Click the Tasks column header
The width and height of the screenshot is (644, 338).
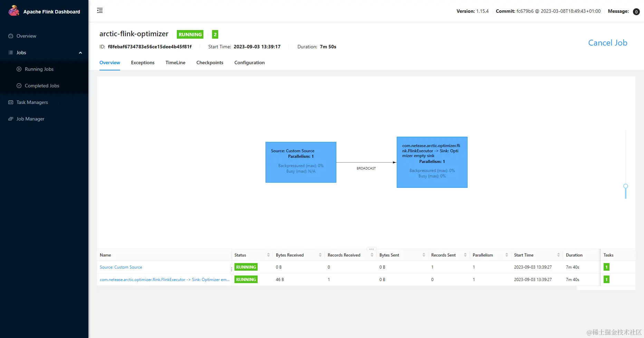pos(608,255)
